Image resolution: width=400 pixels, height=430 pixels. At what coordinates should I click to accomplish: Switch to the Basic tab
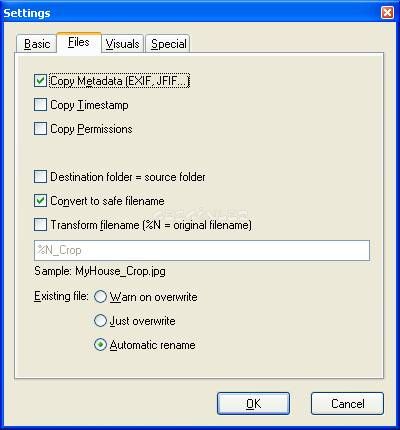37,44
